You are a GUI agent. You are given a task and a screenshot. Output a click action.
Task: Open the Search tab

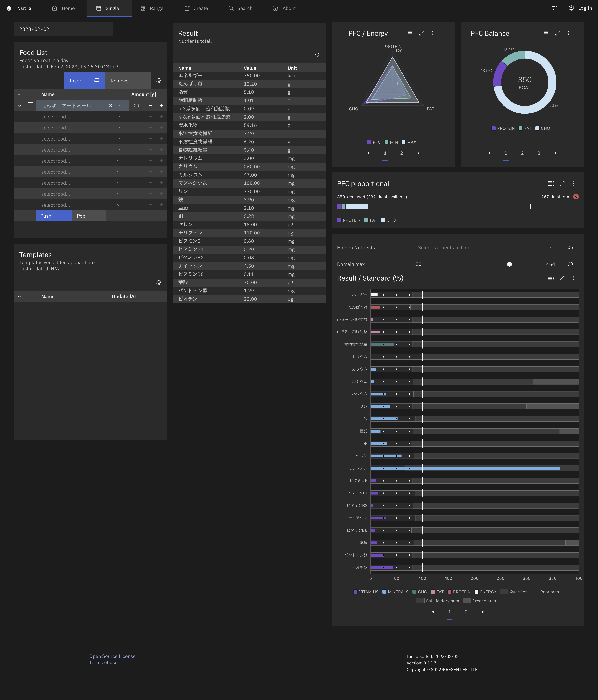point(240,8)
